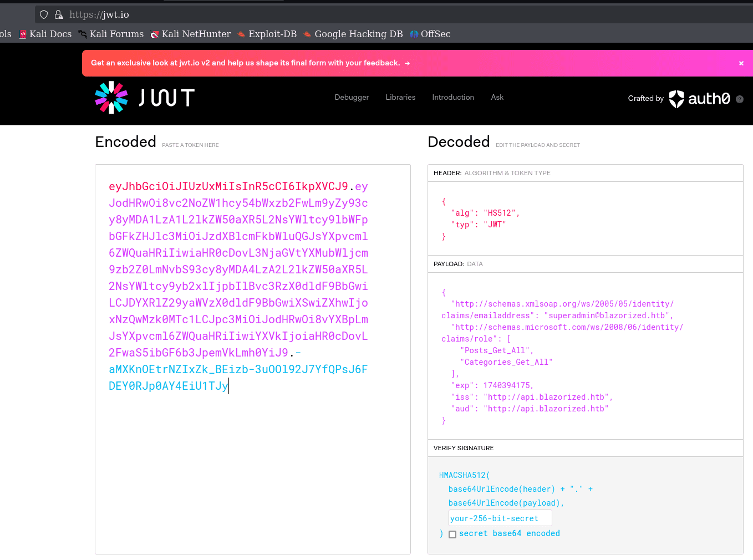Viewport: 753px width, 560px height.
Task: Click the Kali Forums bookmark favicon
Action: (83, 34)
